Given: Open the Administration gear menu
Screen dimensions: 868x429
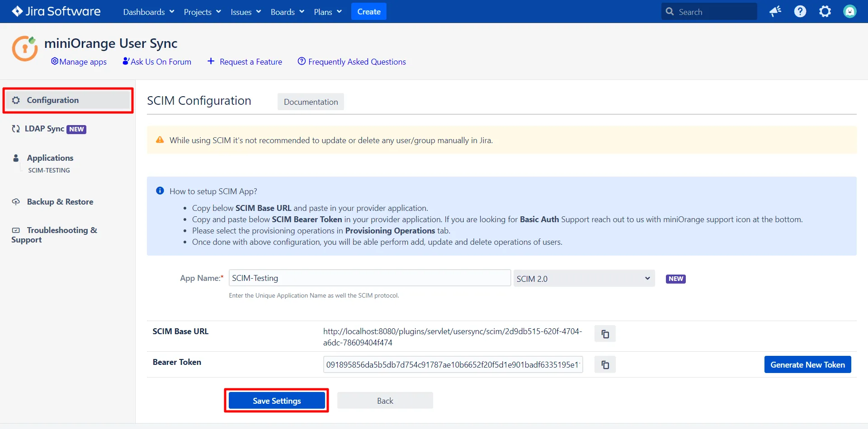Looking at the screenshot, I should (825, 11).
